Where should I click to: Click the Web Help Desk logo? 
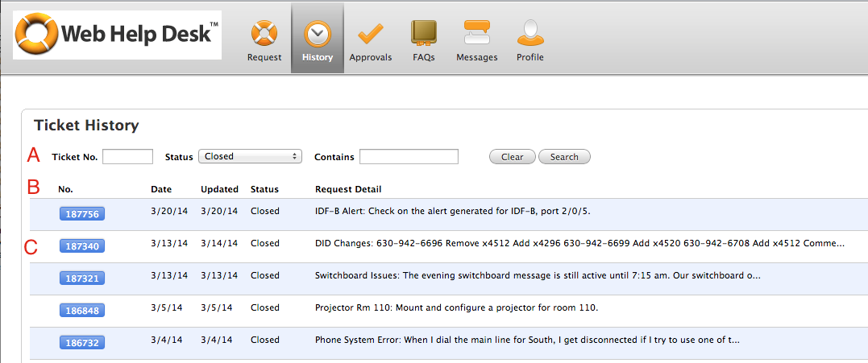[118, 36]
